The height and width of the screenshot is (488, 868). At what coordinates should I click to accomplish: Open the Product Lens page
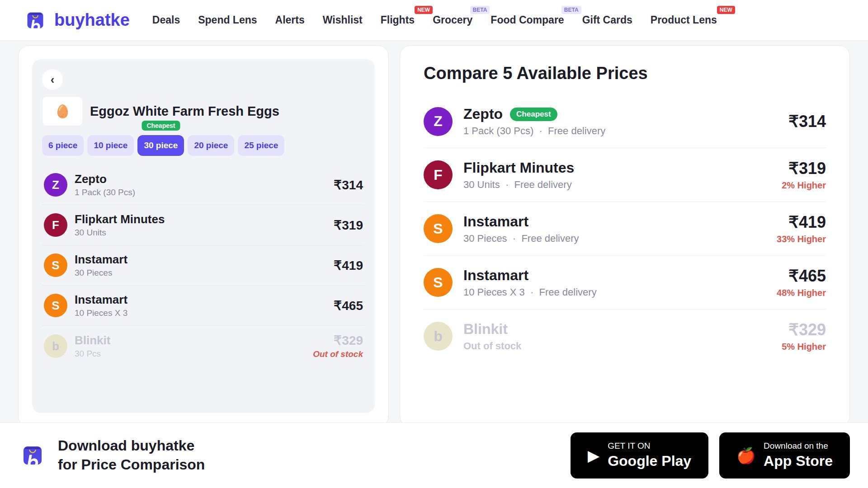pyautogui.click(x=684, y=20)
